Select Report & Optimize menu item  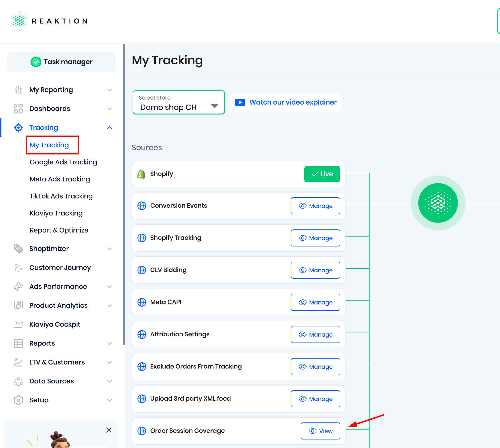click(59, 230)
